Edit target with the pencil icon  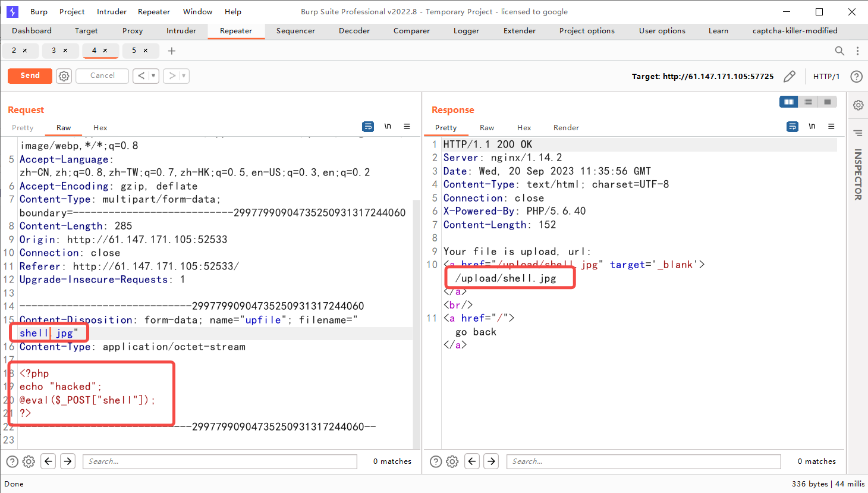coord(790,76)
